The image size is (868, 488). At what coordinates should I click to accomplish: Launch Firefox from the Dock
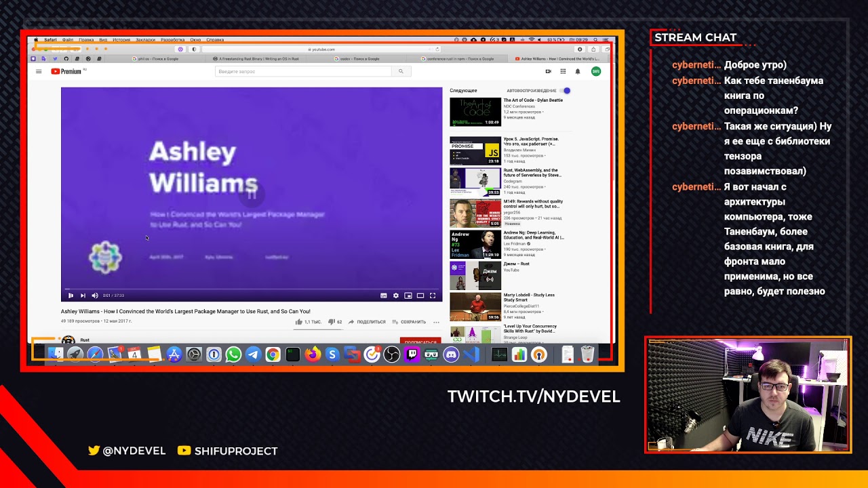(312, 354)
